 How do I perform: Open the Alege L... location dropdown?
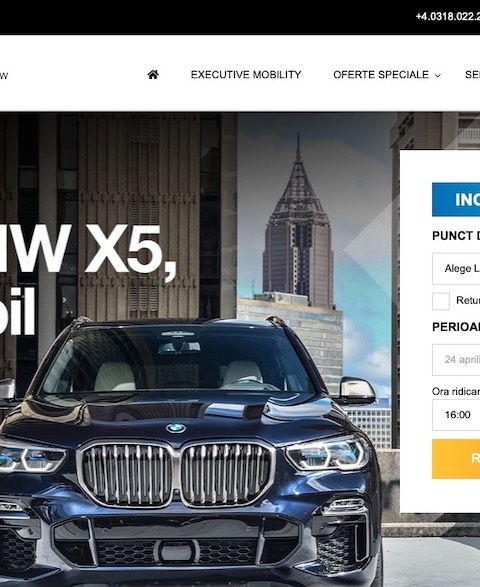coord(456,269)
